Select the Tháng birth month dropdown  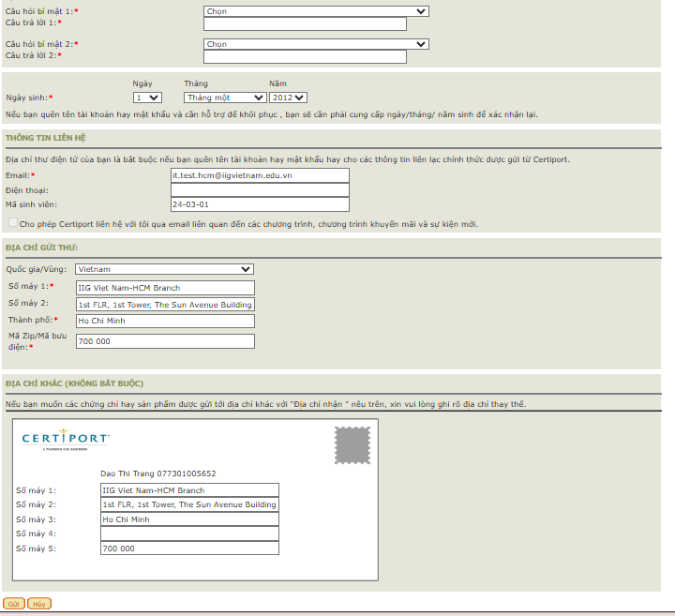[x=225, y=97]
